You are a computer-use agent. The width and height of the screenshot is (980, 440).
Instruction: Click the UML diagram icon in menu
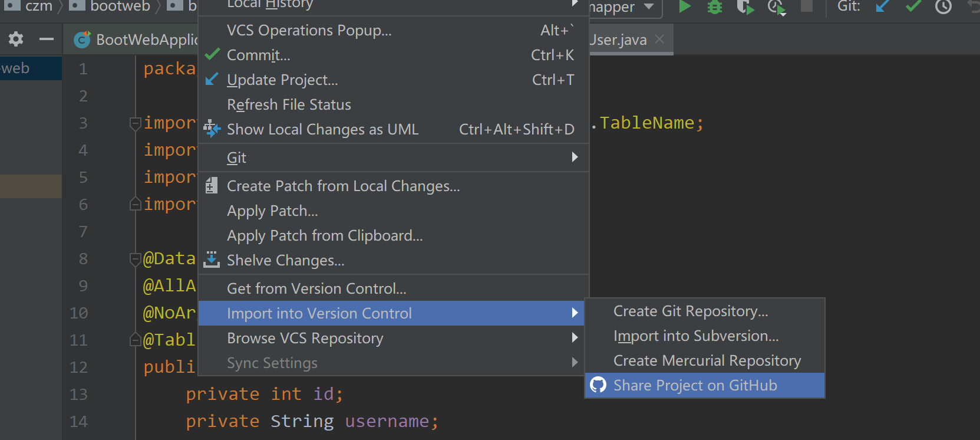click(212, 129)
